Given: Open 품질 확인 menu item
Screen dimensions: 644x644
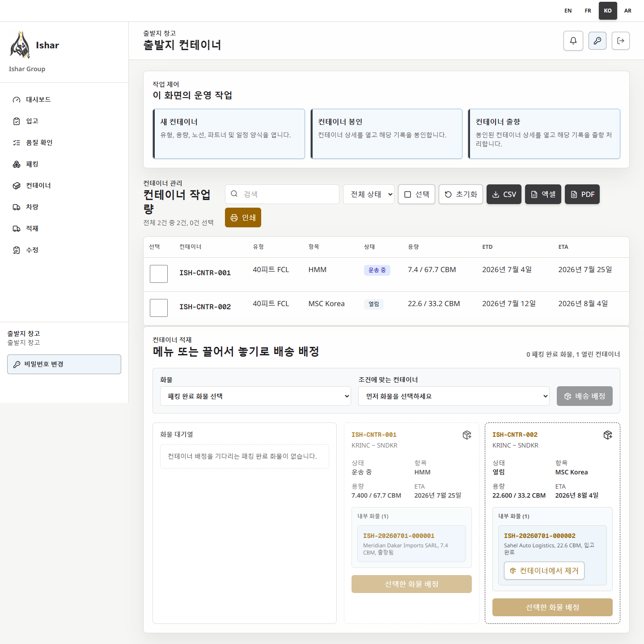Looking at the screenshot, I should [64, 143].
